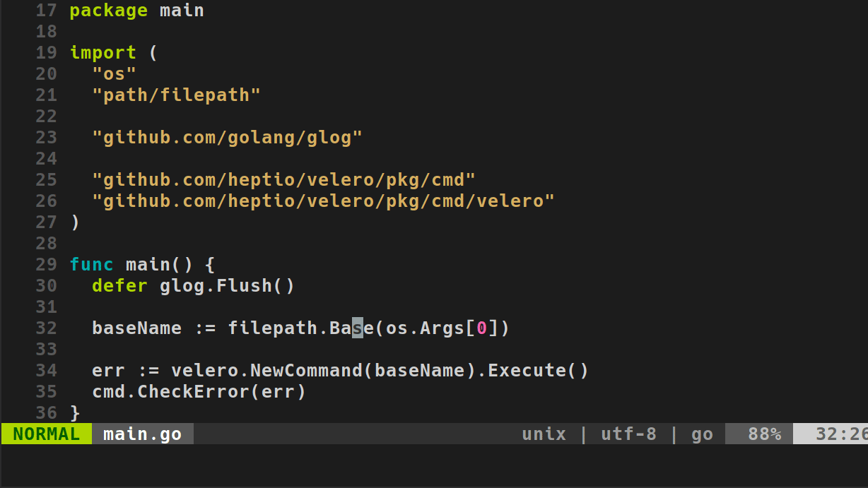The width and height of the screenshot is (868, 488).
Task: Click the unix file format indicator
Action: point(544,434)
